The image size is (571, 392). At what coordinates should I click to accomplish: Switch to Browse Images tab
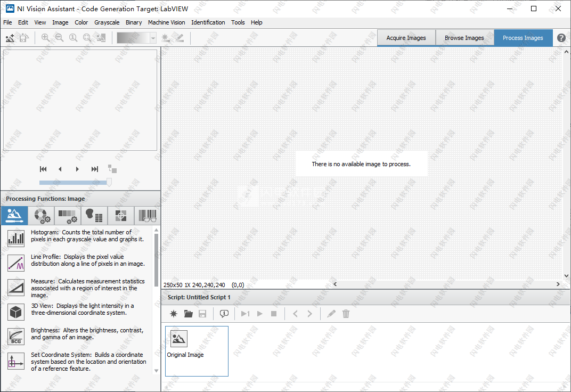[464, 38]
